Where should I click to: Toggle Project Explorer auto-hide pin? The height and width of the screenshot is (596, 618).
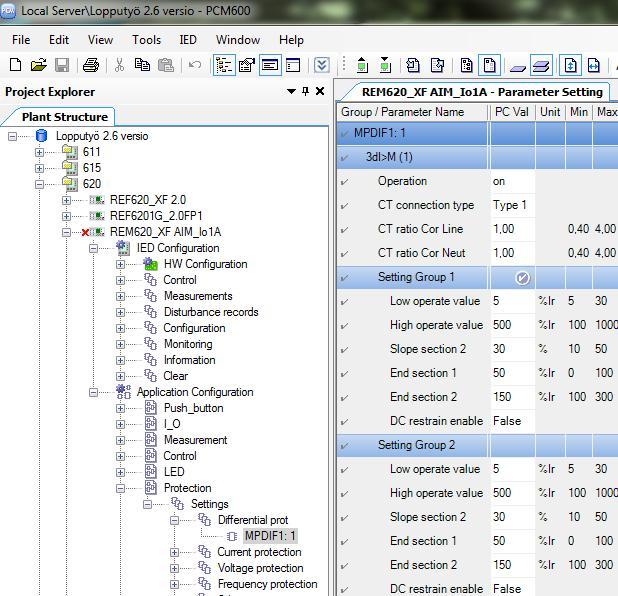click(x=305, y=91)
